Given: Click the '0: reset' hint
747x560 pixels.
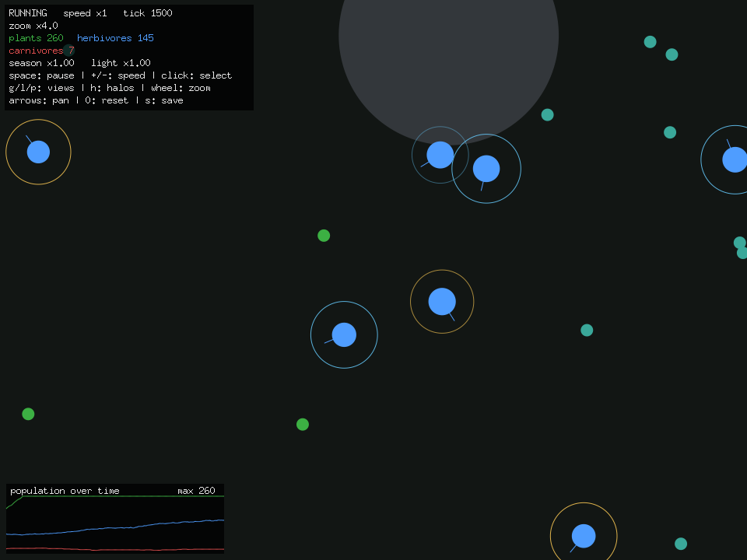Looking at the screenshot, I should click(107, 100).
